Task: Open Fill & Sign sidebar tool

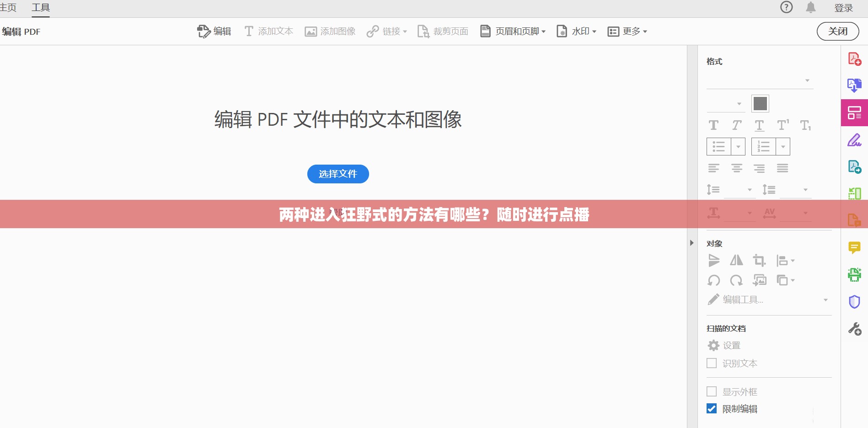Action: [x=854, y=140]
